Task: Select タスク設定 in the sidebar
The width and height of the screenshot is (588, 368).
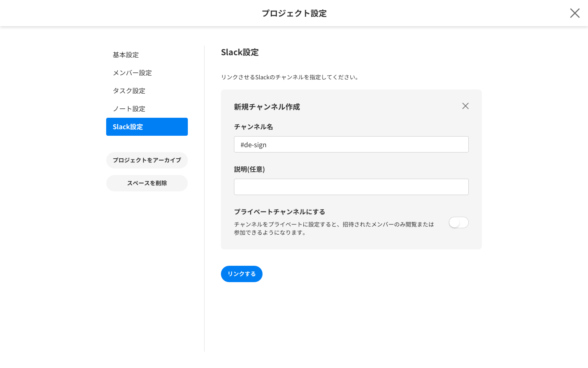Action: coord(147,91)
